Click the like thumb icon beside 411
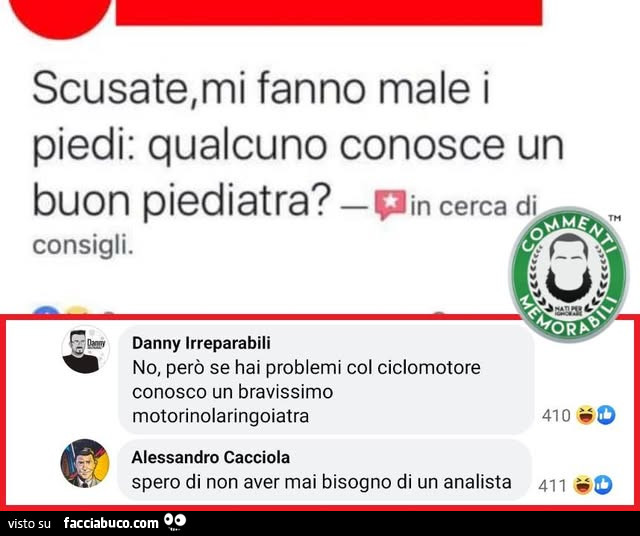The width and height of the screenshot is (640, 536). [x=603, y=485]
